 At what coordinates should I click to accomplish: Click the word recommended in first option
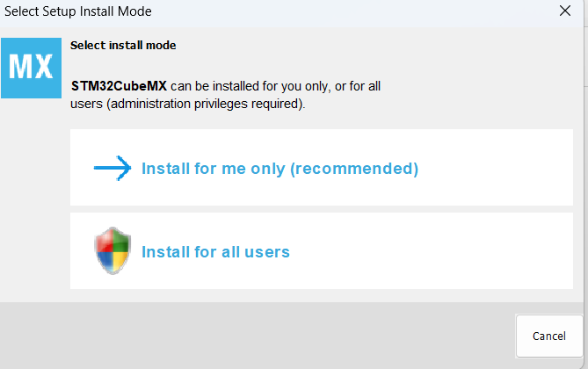coord(353,169)
